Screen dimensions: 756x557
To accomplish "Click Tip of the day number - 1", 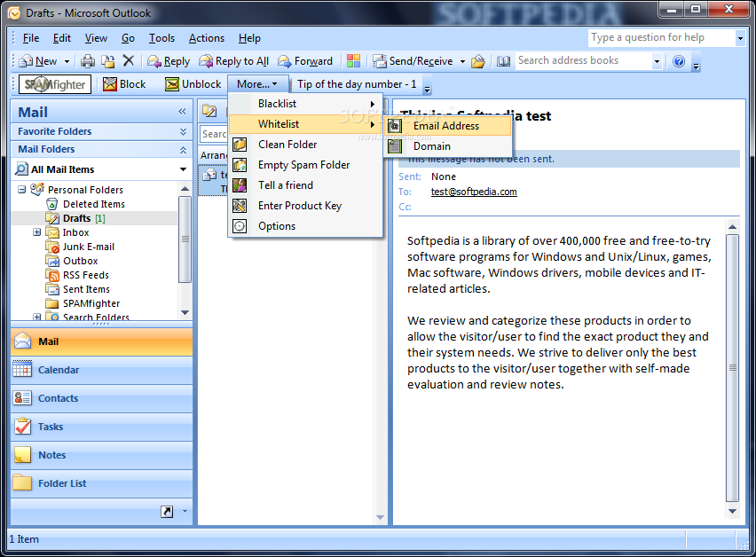I will (x=357, y=84).
